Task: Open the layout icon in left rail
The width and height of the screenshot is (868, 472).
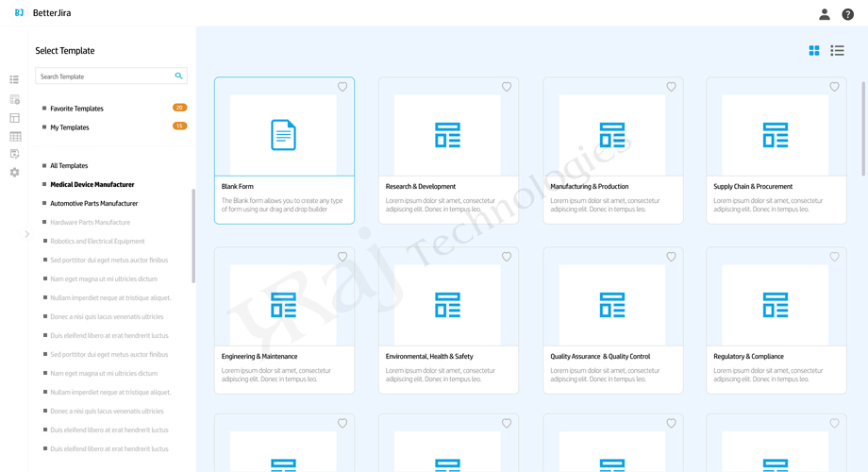Action: (x=14, y=118)
